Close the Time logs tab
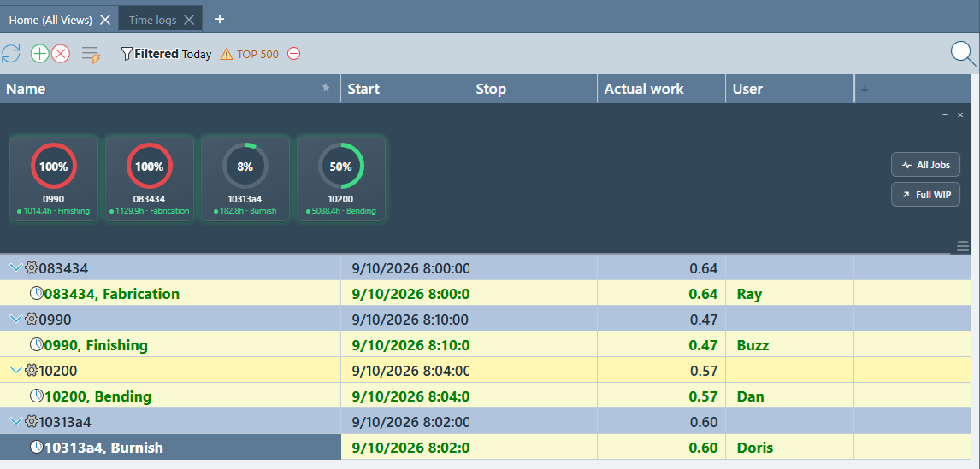 [190, 20]
